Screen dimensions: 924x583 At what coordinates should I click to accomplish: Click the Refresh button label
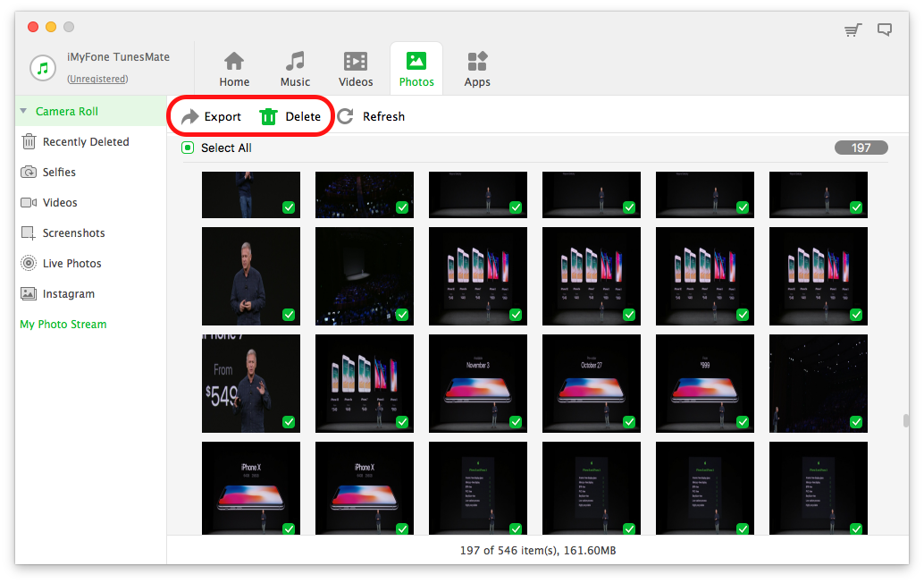click(x=383, y=117)
